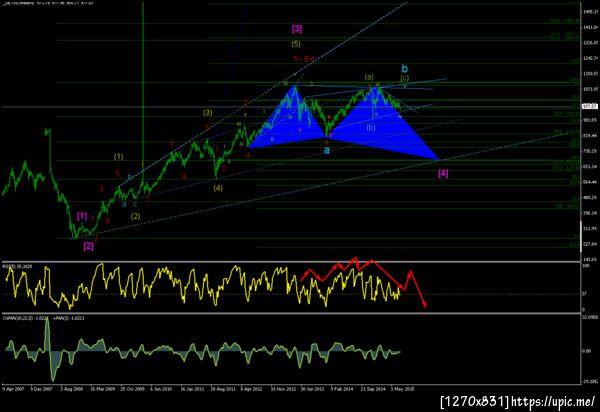This screenshot has width=600, height=412.
Task: Click the OsMA scale value 0.00
Action: [x=586, y=351]
